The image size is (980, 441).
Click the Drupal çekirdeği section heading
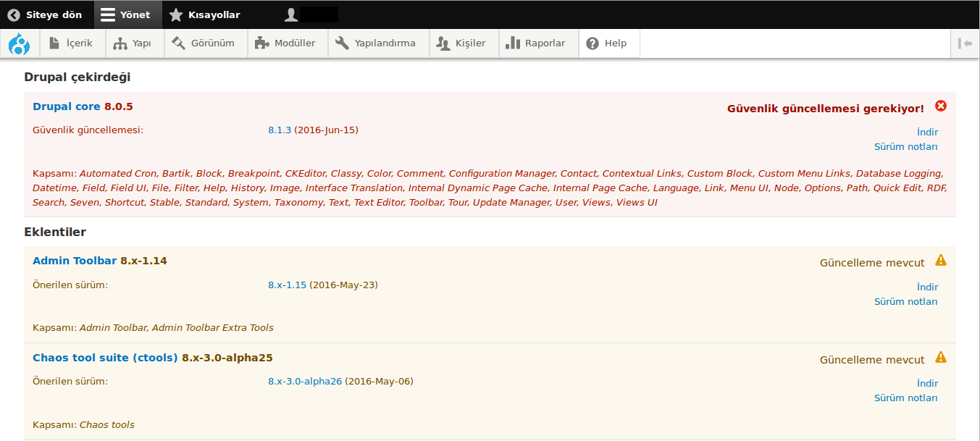[78, 77]
